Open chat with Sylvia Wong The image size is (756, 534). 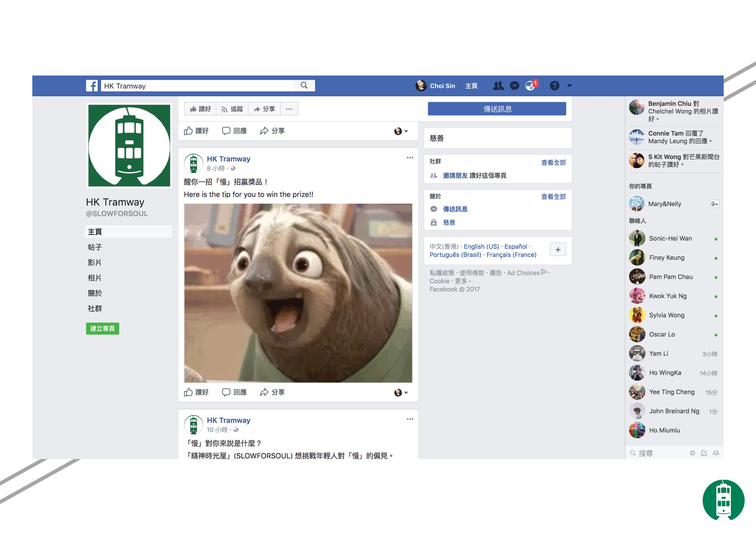click(x=674, y=315)
